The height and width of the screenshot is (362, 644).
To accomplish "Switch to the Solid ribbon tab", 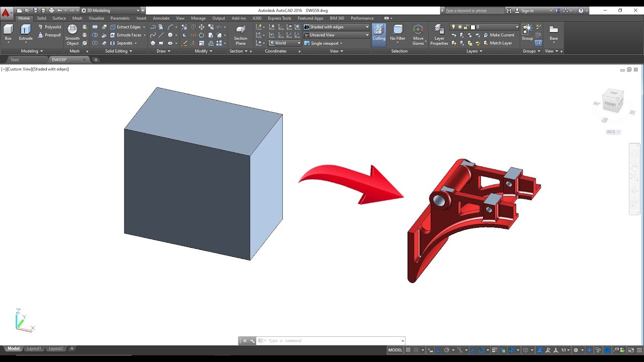I will [41, 18].
